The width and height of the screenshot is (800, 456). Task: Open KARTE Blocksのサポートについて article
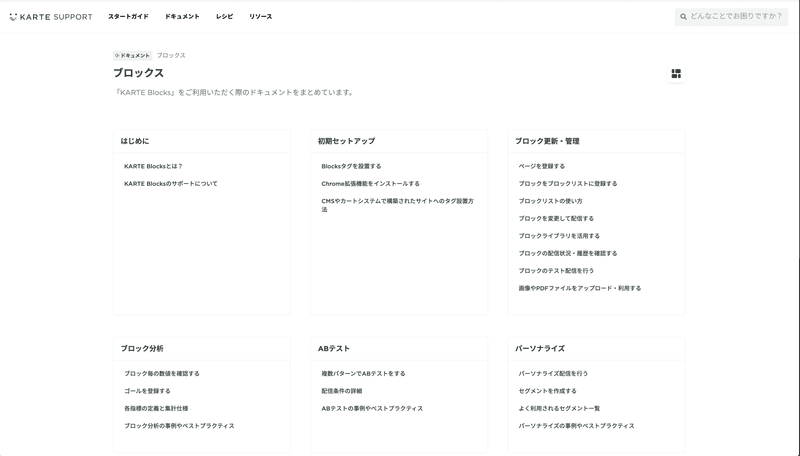pyautogui.click(x=171, y=184)
